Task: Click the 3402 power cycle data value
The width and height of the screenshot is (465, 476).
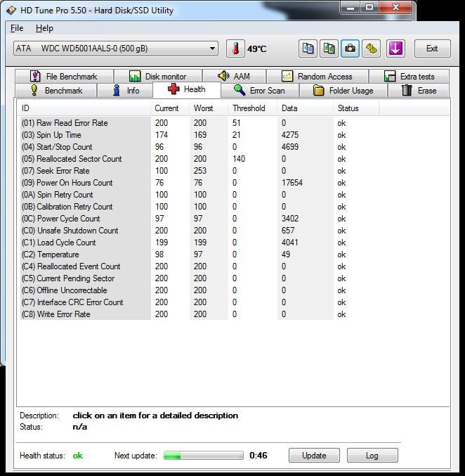Action: tap(290, 219)
